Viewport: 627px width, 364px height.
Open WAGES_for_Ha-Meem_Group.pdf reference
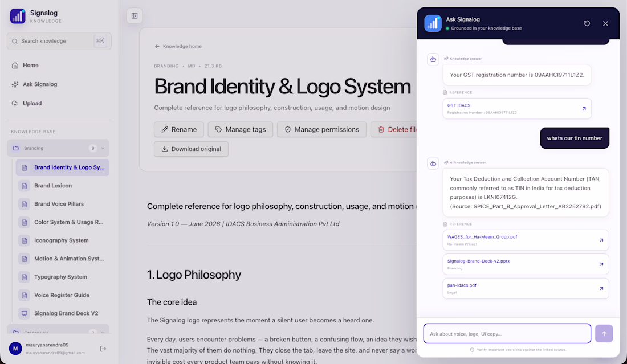(x=526, y=240)
